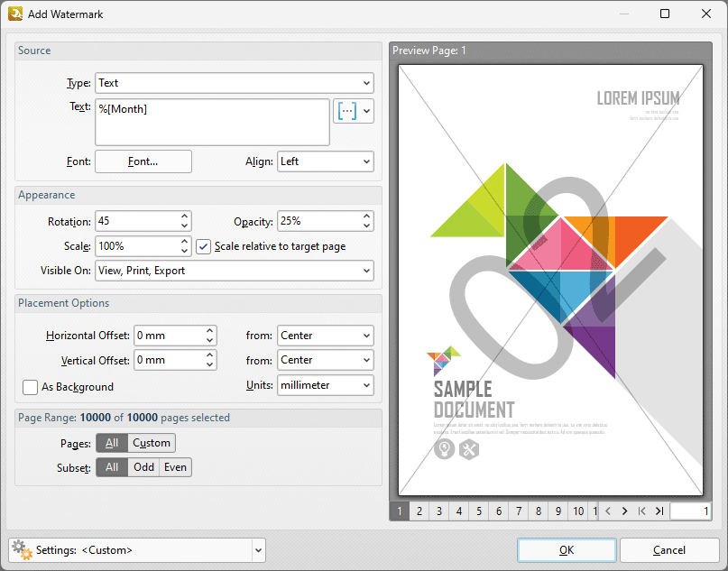
Task: Click the Opacity value field
Action: tap(319, 221)
